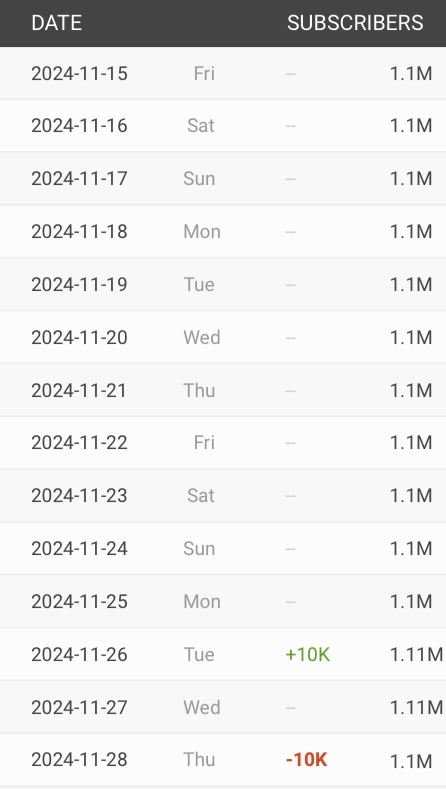
Task: Click the DATE column header
Action: coord(56,23)
